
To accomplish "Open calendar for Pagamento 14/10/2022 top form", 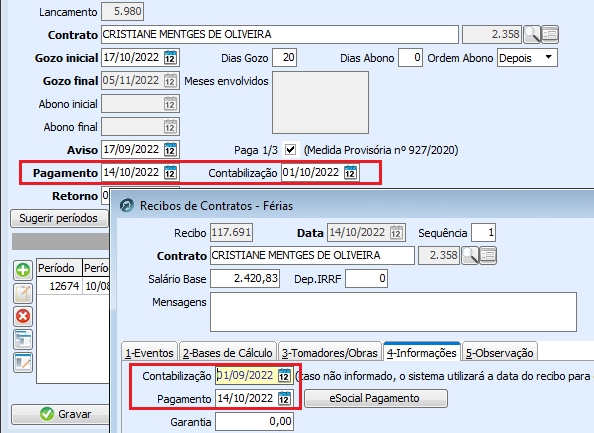I will 170,173.
